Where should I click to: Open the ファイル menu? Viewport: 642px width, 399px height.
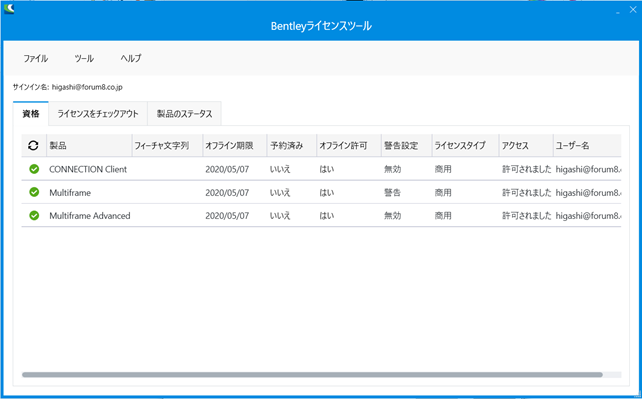[x=35, y=59]
